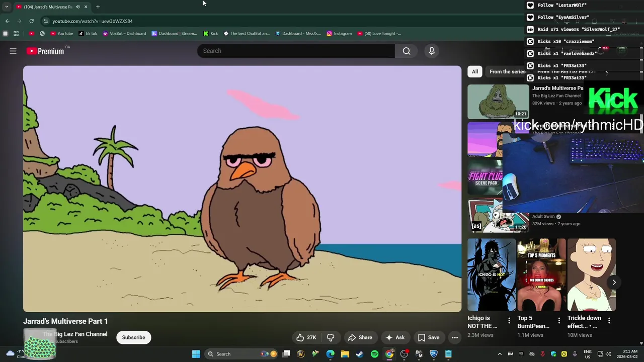Open the Ask AI assistant button
This screenshot has width=644, height=362.
[395, 337]
